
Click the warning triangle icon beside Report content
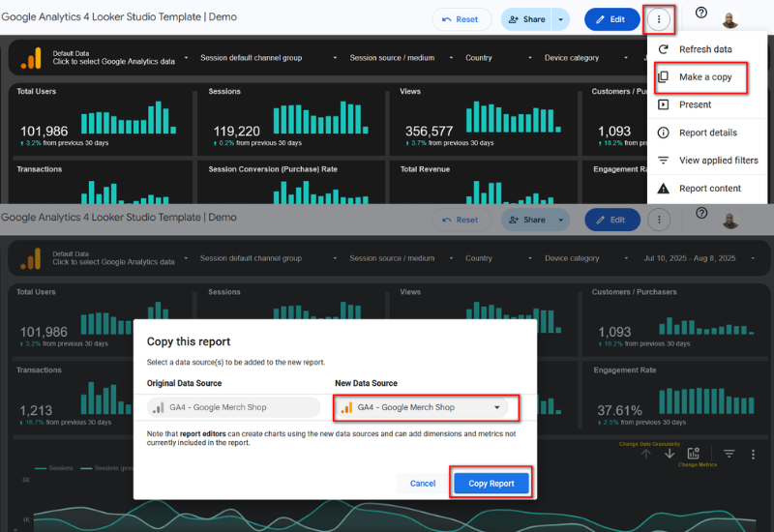click(x=664, y=188)
